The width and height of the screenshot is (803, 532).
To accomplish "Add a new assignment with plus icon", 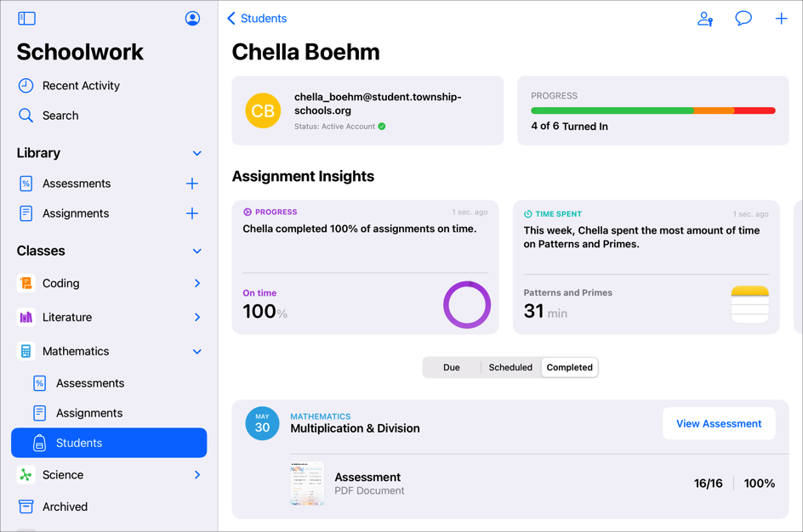I will (192, 213).
